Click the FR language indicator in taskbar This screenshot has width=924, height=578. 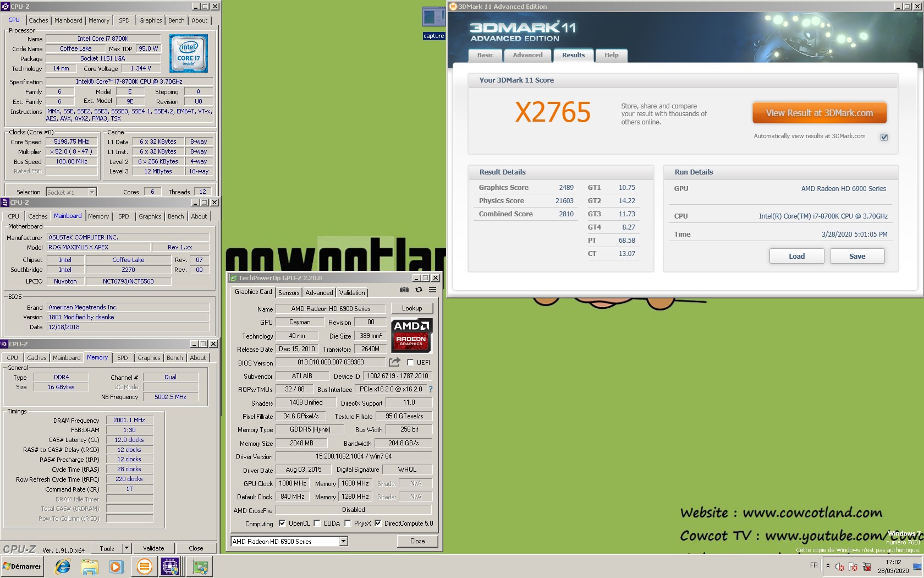click(x=813, y=565)
